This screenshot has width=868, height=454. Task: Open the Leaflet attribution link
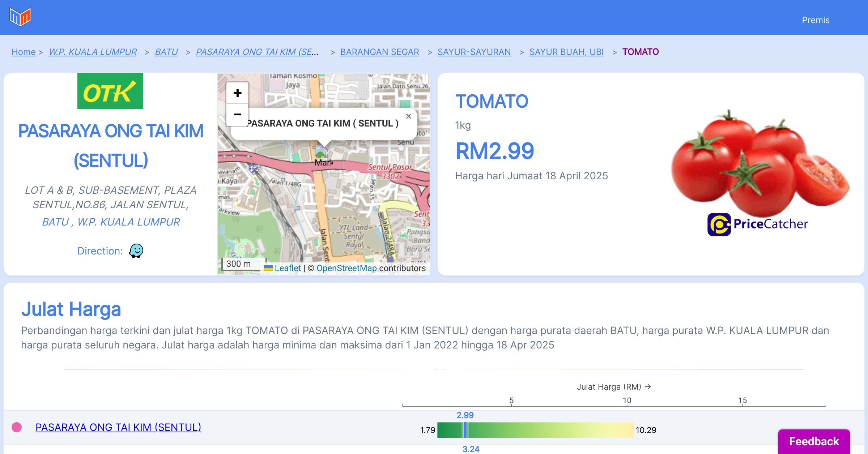pos(287,268)
